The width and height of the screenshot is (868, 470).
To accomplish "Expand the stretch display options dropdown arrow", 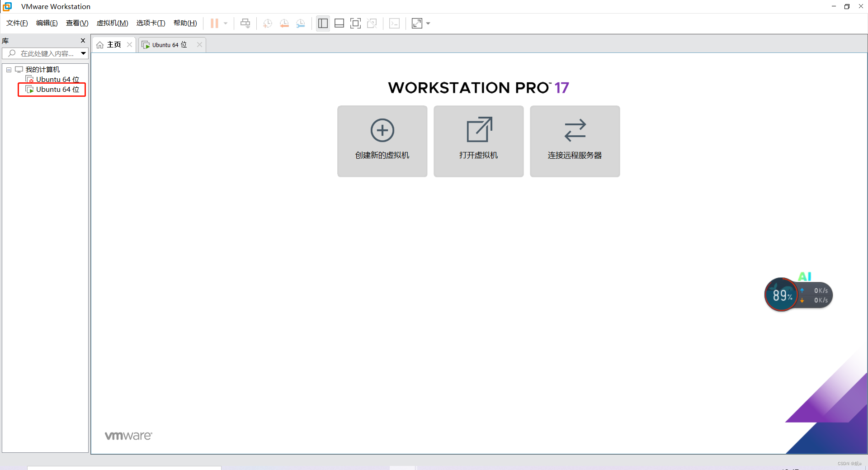I will 428,24.
